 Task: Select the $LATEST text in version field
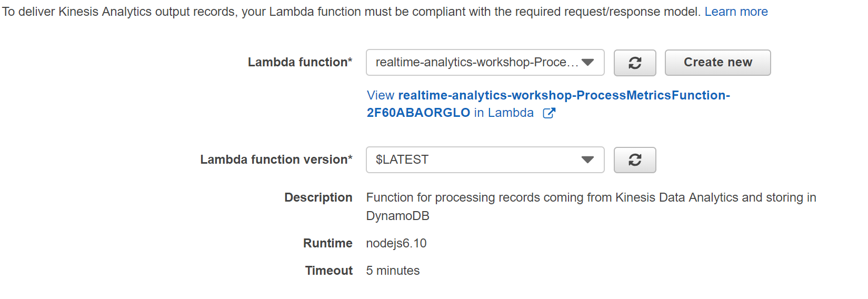coord(402,160)
